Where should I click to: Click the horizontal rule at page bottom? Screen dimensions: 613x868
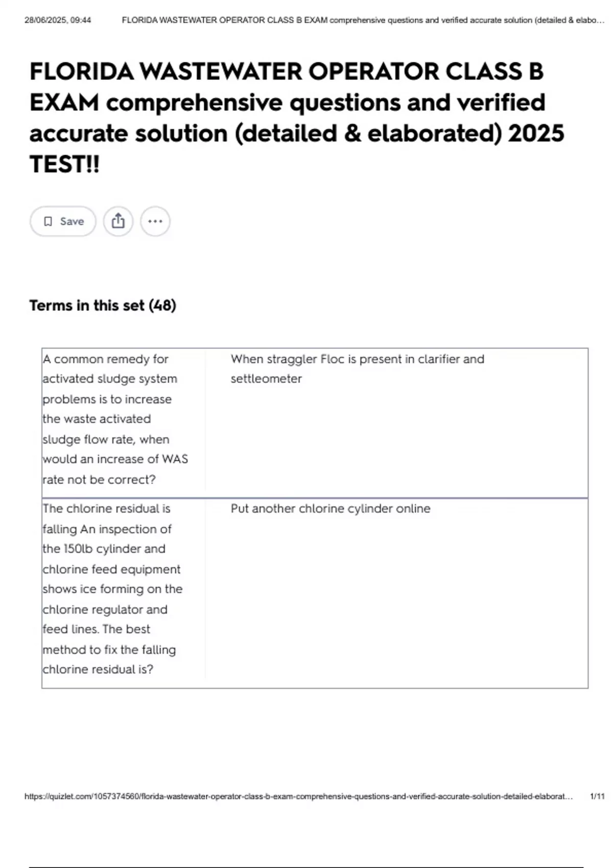[x=306, y=866]
